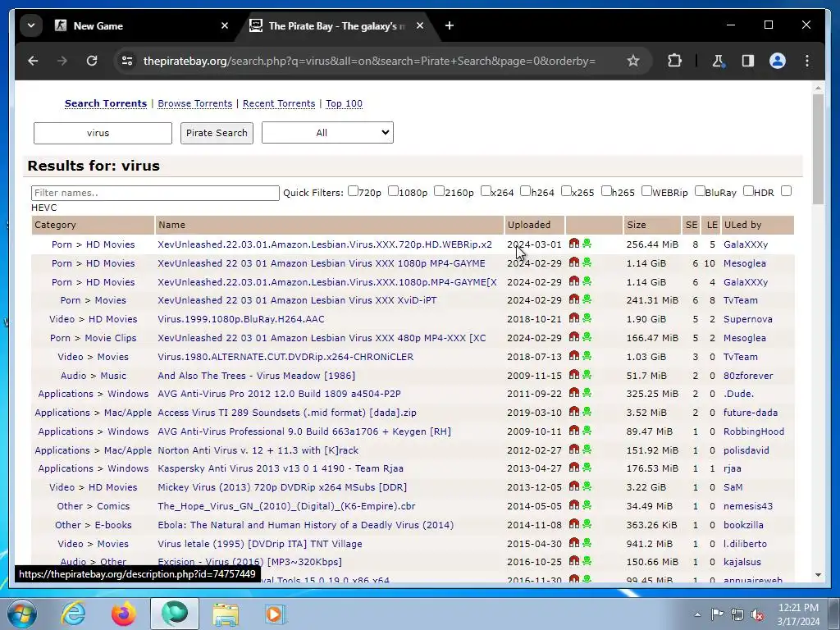This screenshot has height=630, width=840.
Task: Open Top 100 navigation link
Action: point(344,103)
